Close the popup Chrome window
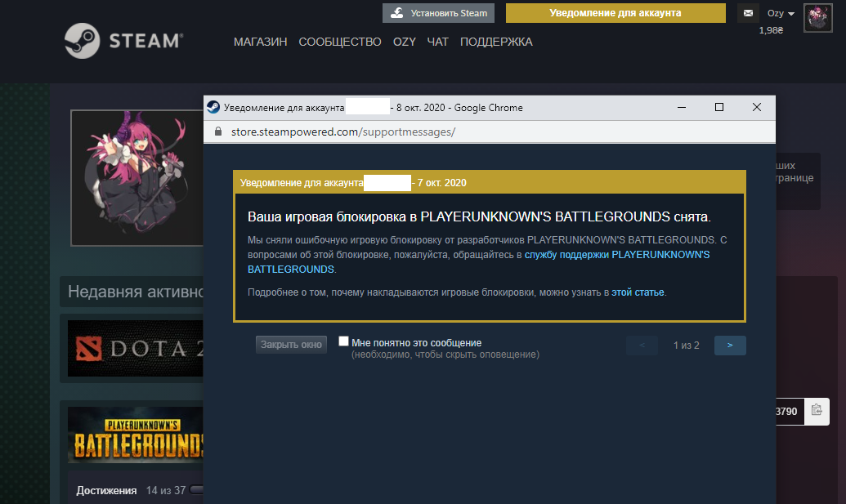The width and height of the screenshot is (846, 504). pyautogui.click(x=757, y=107)
